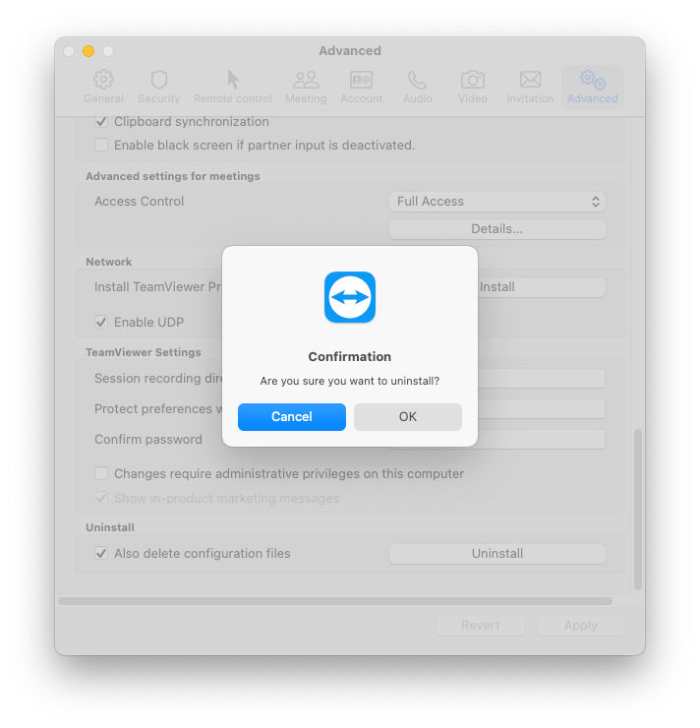Click 'Advanced settings for meetings' heading

pos(173,176)
